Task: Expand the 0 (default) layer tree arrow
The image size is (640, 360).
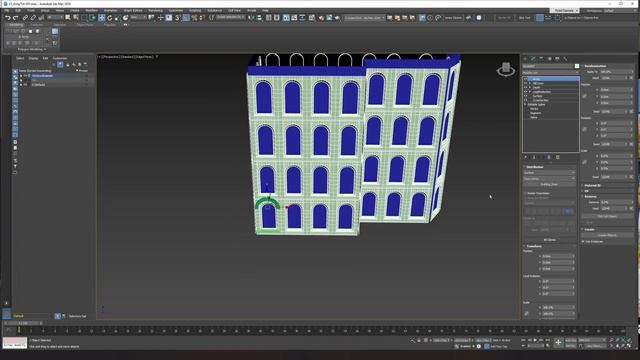Action: 21,84
